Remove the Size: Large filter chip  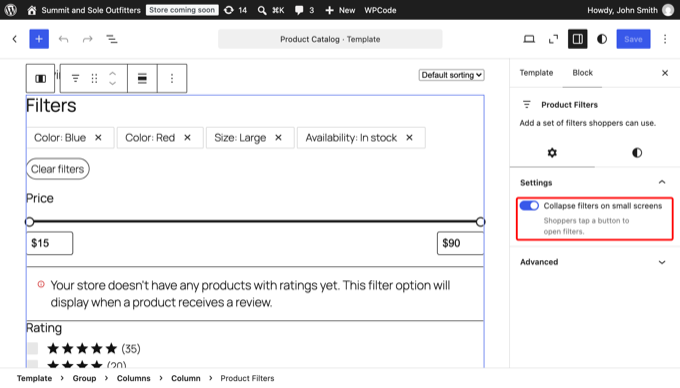(278, 137)
